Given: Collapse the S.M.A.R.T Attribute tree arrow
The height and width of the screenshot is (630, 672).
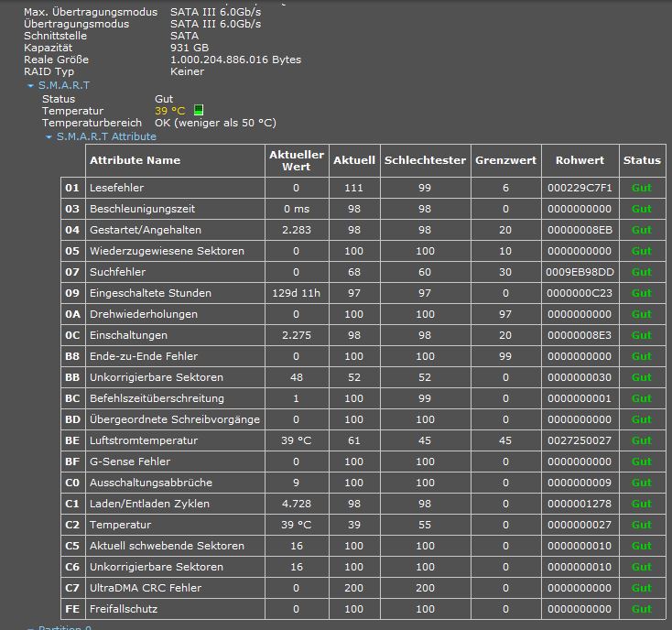Looking at the screenshot, I should click(49, 137).
